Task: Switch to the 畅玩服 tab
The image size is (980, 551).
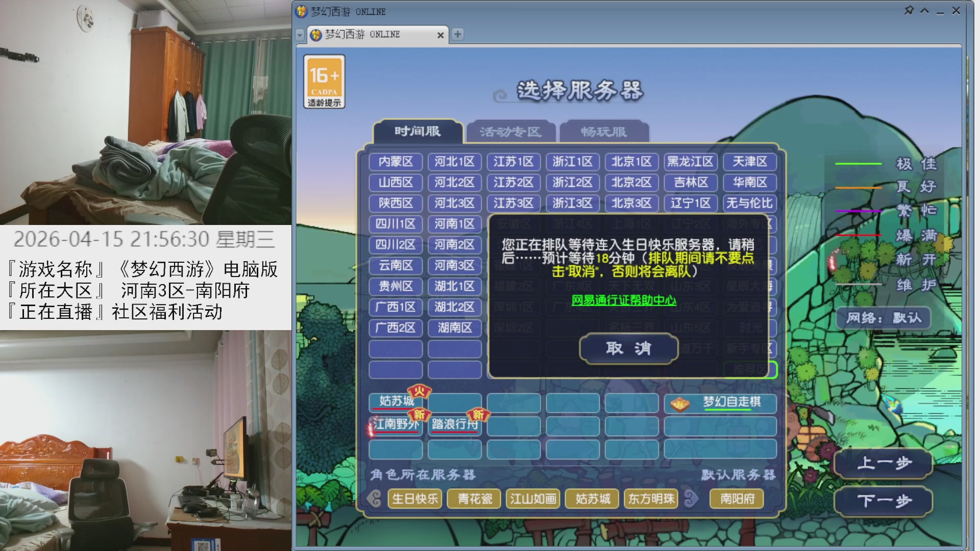Action: coord(604,132)
